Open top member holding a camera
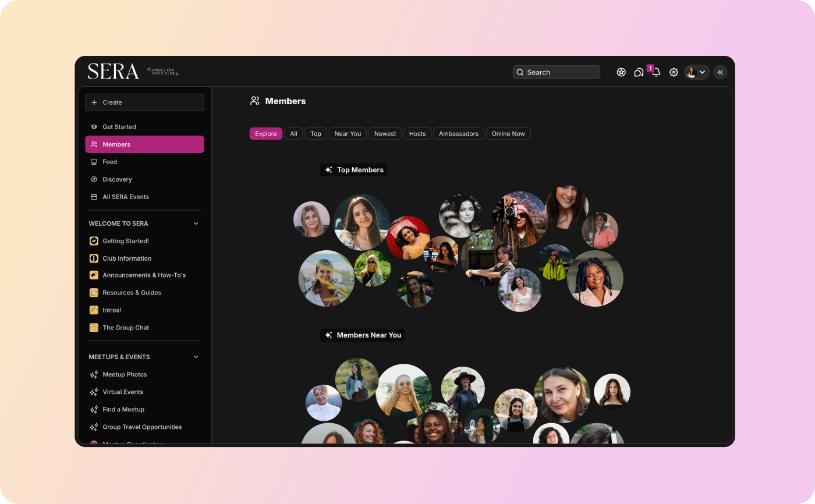The width and height of the screenshot is (815, 504). pyautogui.click(x=520, y=219)
